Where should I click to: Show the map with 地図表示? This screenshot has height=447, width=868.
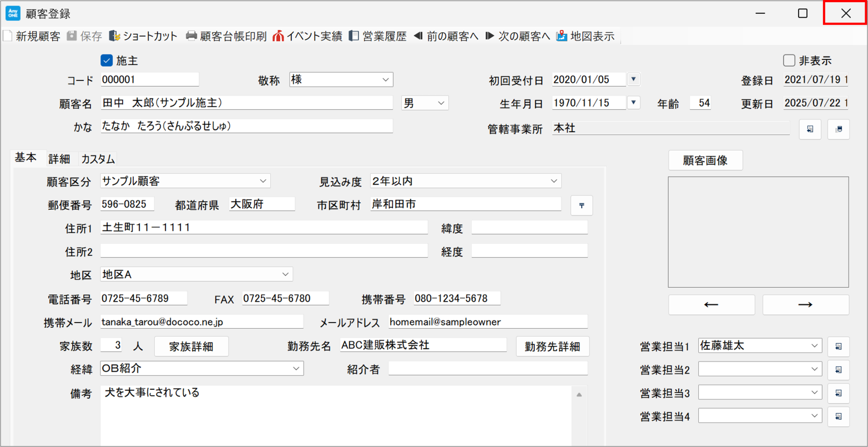[585, 37]
